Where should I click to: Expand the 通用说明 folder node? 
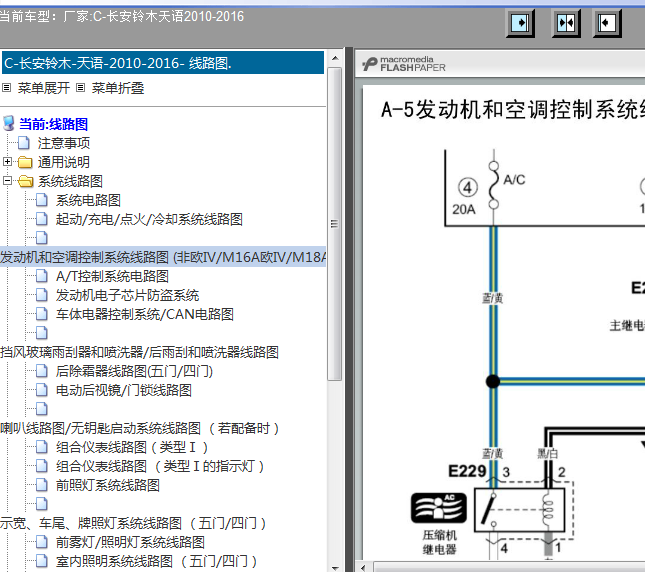point(7,162)
